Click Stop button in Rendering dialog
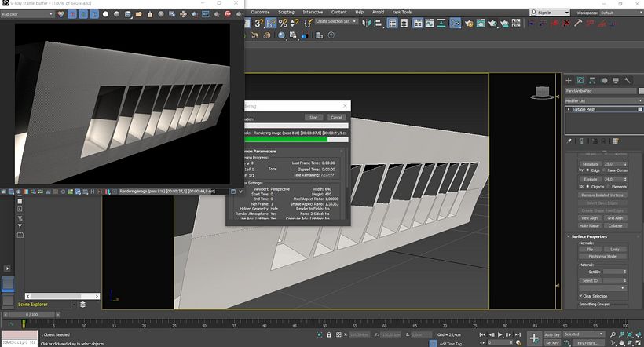The image size is (644, 347). (314, 118)
